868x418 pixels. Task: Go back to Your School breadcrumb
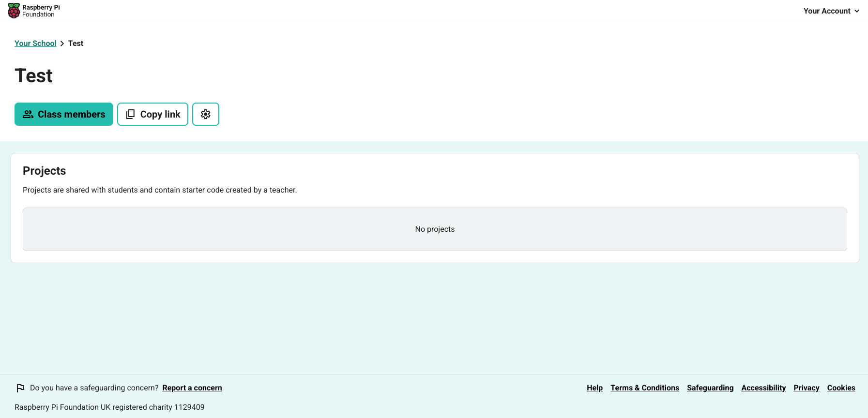point(35,44)
